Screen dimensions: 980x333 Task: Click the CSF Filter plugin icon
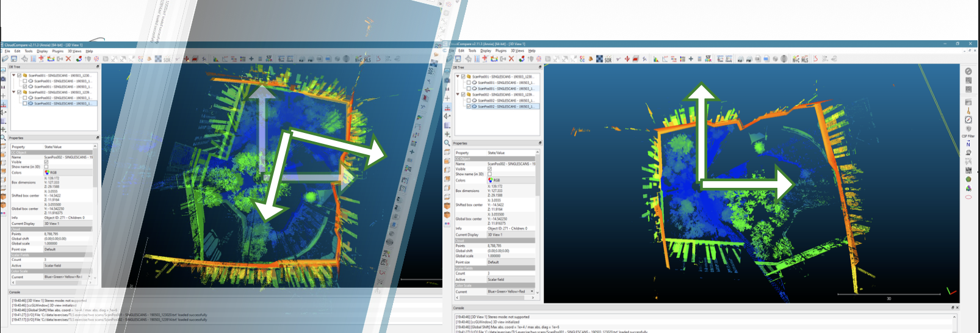(968, 129)
